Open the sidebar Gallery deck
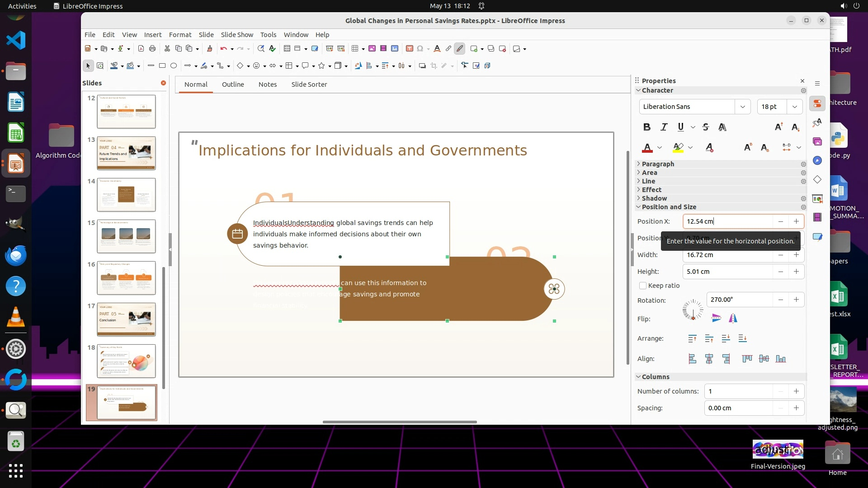 point(817,141)
